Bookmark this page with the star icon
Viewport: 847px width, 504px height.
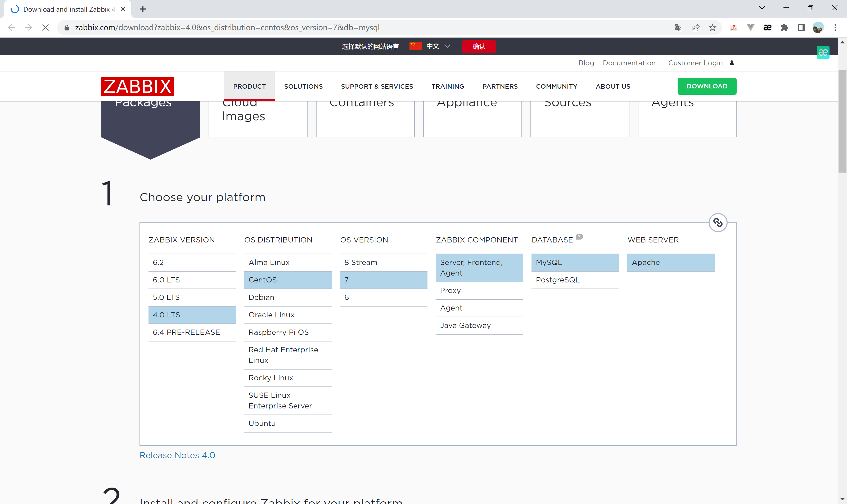point(712,28)
